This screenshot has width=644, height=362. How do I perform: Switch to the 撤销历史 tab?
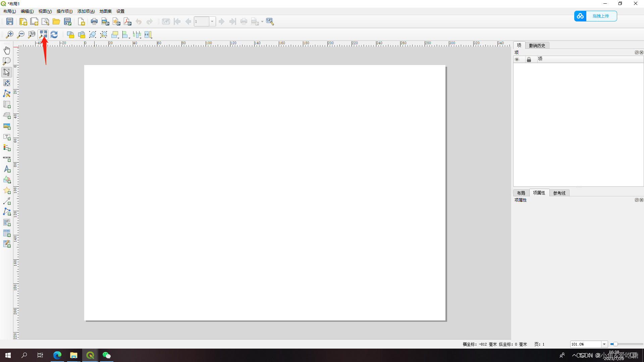click(x=537, y=46)
